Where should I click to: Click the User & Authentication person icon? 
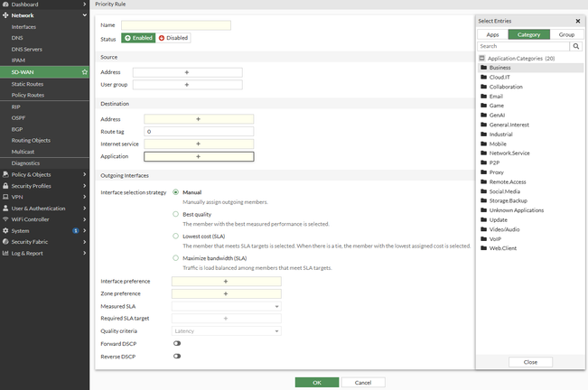(5, 209)
